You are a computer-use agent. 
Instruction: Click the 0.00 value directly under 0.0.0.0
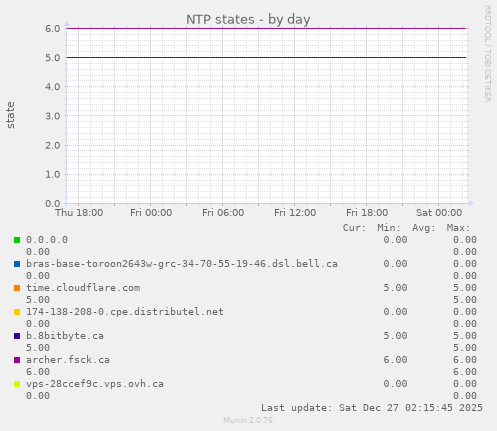click(38, 252)
